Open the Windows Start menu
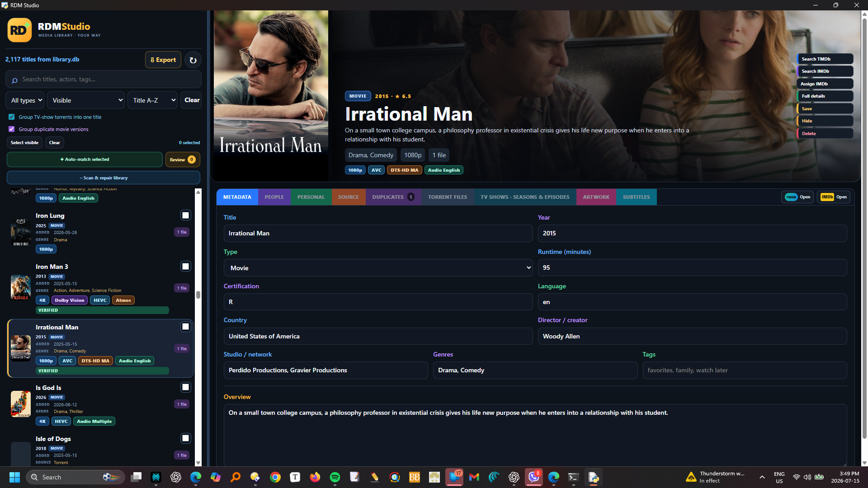This screenshot has height=488, width=868. [14, 477]
